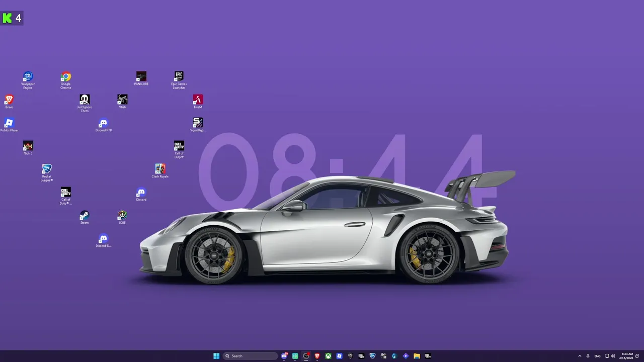Select the Discord-D... desktop shortcut
Viewport: 644px width, 362px height.
tap(103, 240)
